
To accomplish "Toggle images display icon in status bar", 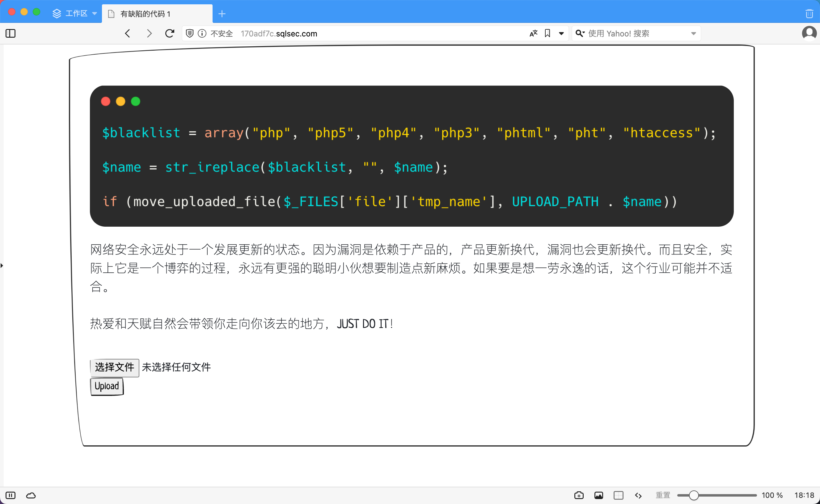I will click(x=598, y=495).
